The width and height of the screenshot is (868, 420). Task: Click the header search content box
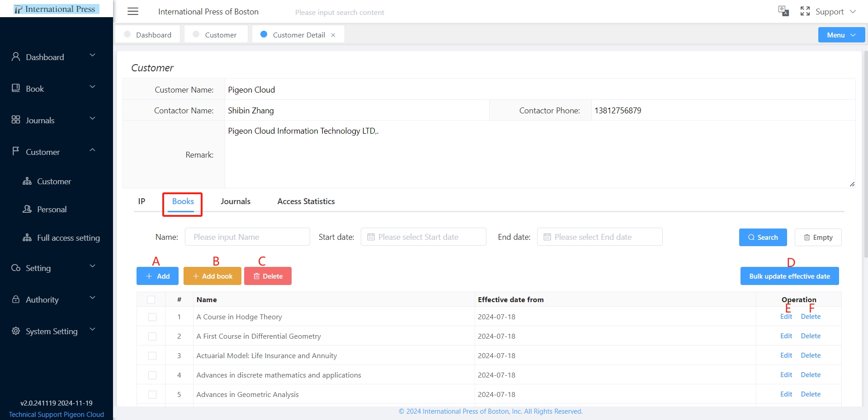pyautogui.click(x=340, y=12)
